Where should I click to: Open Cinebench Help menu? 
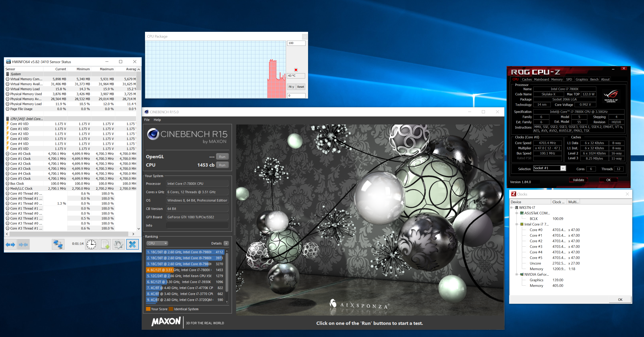tap(157, 120)
